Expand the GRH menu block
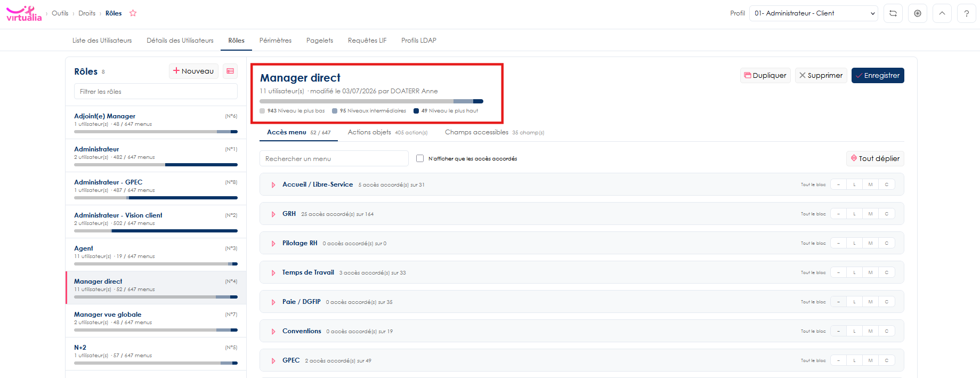 (273, 214)
